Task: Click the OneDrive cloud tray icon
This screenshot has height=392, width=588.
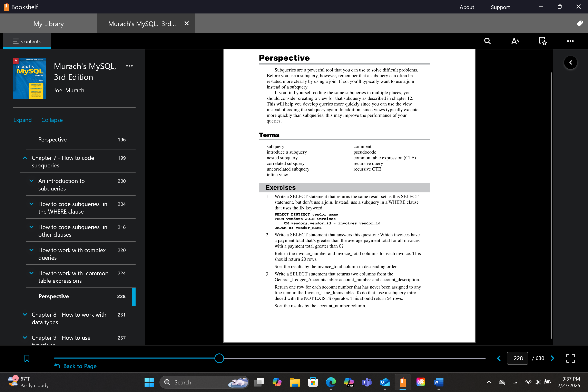Action: 502,382
